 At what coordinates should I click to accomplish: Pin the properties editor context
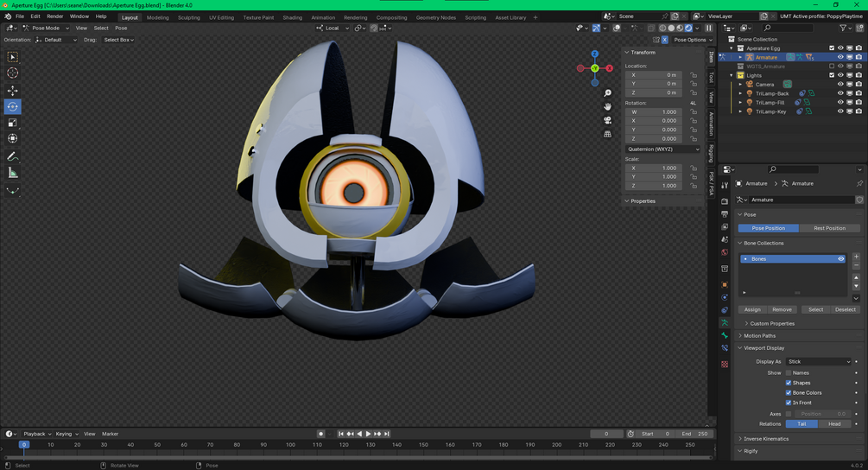pos(859,183)
